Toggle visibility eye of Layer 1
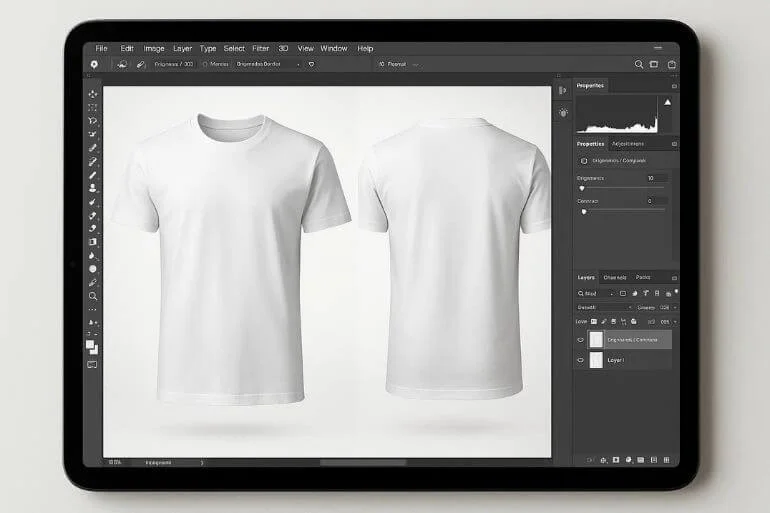Screen dimensions: 770x513 click(x=580, y=360)
